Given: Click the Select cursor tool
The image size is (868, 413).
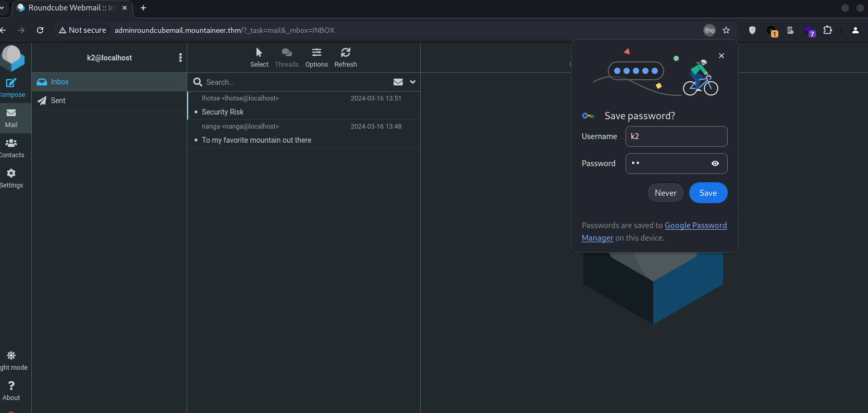Looking at the screenshot, I should click(x=259, y=53).
